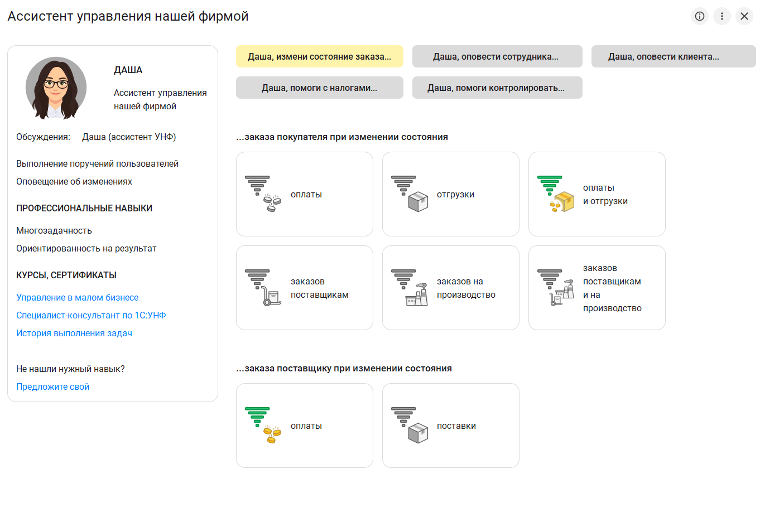Click the colored payment and shipment icon
This screenshot has height=532, width=760.
point(555,194)
